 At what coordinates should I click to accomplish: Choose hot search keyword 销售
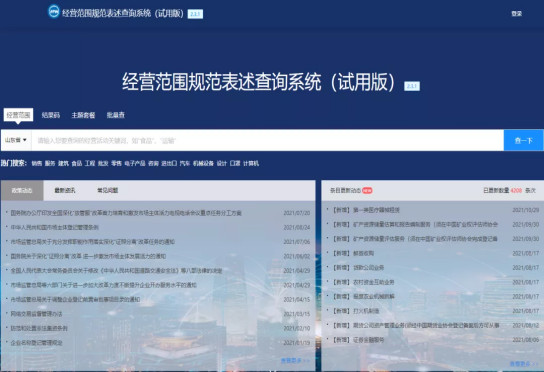click(36, 163)
